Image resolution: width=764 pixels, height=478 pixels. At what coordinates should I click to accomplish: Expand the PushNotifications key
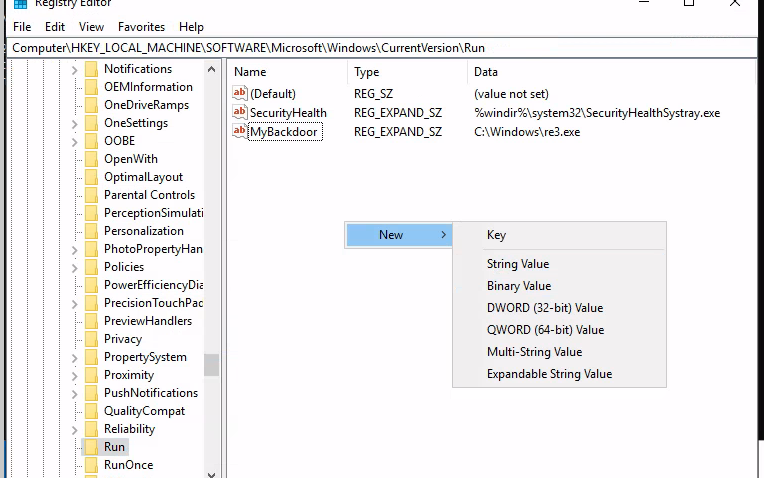(x=75, y=395)
